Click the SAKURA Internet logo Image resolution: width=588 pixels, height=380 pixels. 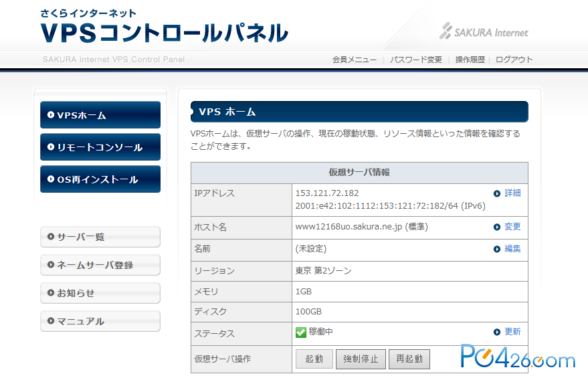(x=484, y=31)
